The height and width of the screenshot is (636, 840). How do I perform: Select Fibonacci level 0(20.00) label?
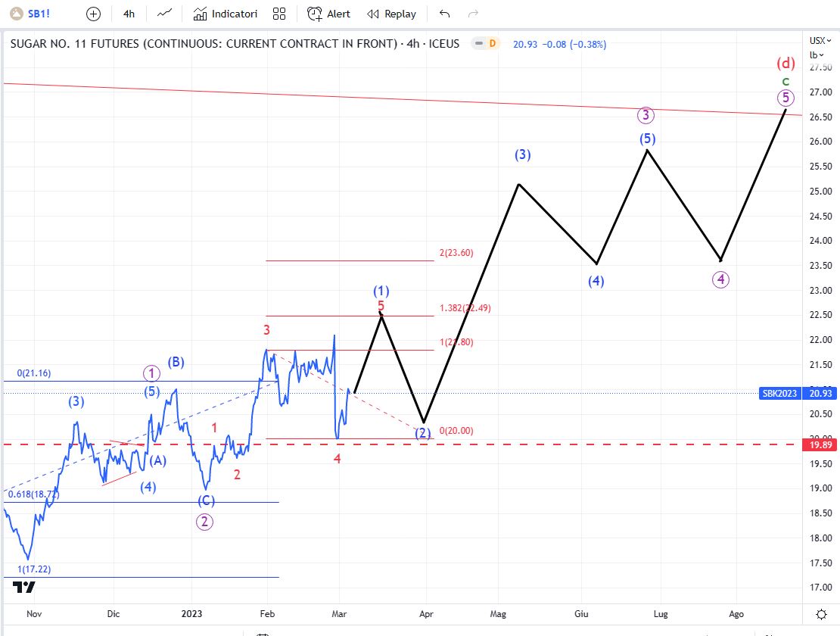point(456,431)
